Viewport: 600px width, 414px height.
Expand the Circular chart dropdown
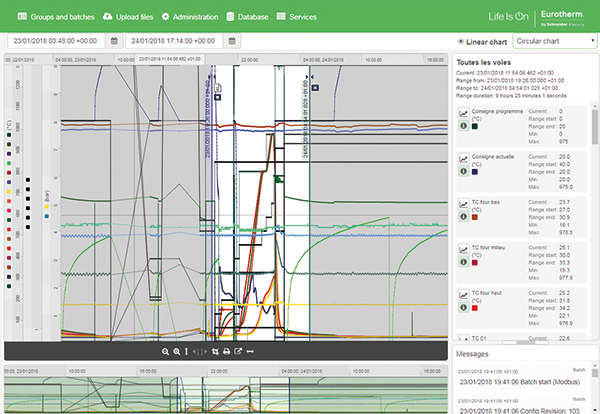tap(553, 42)
